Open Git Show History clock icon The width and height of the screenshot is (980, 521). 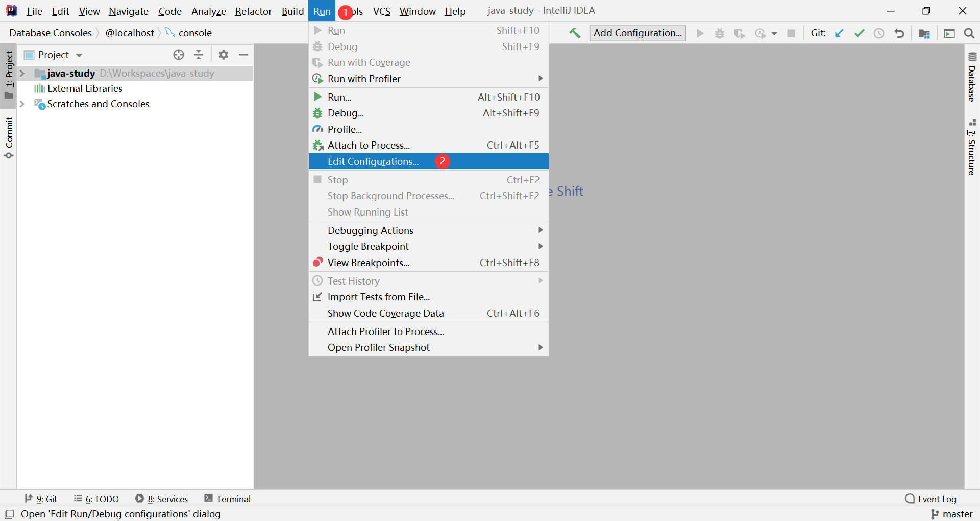[x=879, y=33]
